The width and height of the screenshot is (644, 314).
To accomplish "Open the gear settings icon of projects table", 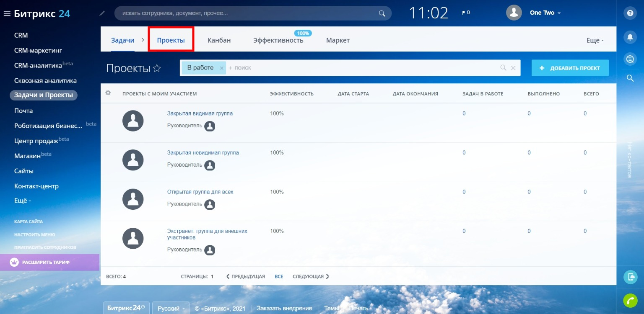I will [x=108, y=93].
